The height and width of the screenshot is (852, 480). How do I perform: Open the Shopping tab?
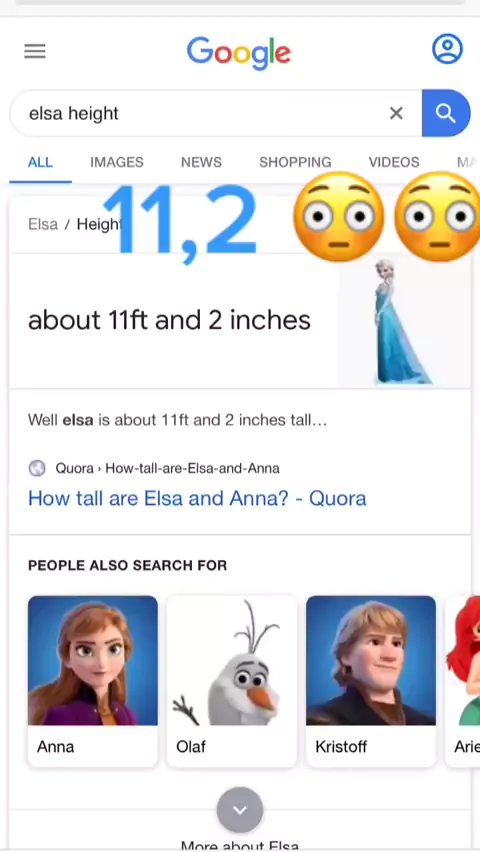[x=295, y=162]
